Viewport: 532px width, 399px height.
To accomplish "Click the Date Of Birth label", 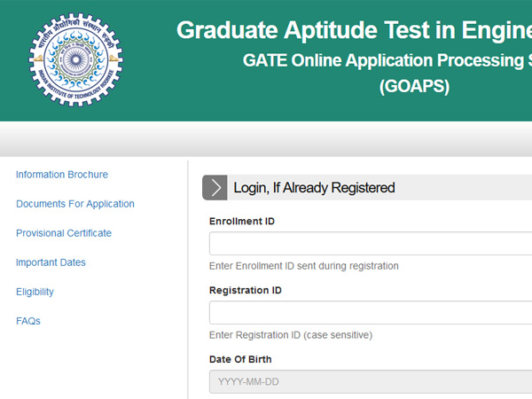I will click(x=240, y=359).
